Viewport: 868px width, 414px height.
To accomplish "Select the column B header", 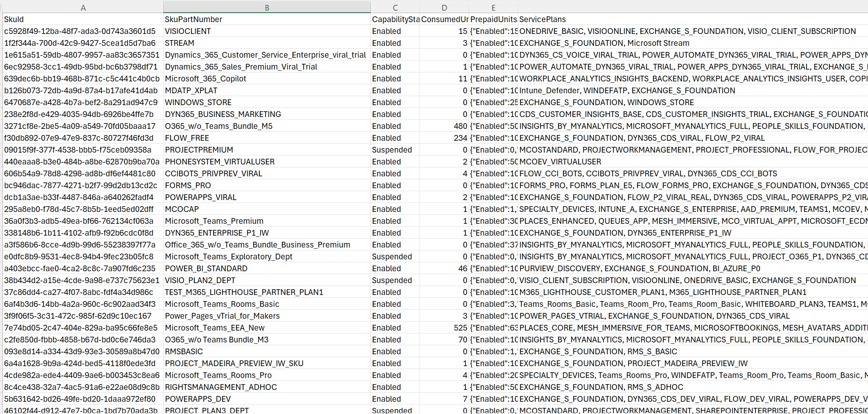I will (x=266, y=7).
